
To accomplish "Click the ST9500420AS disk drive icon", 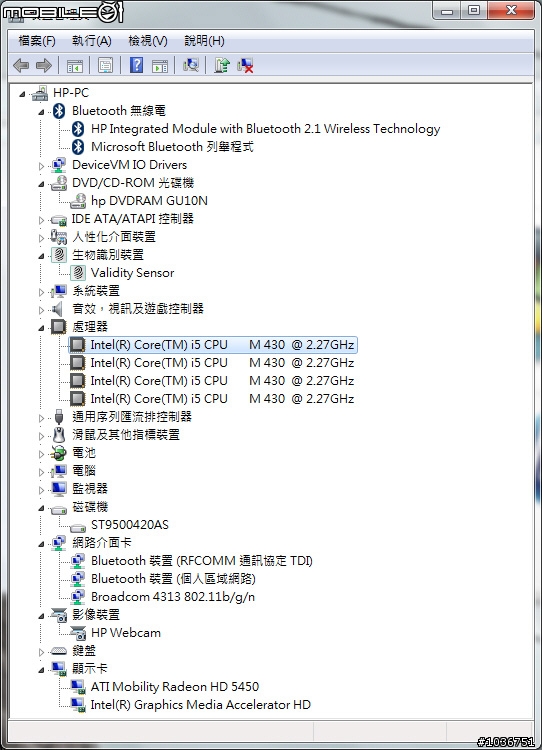I will 78,526.
